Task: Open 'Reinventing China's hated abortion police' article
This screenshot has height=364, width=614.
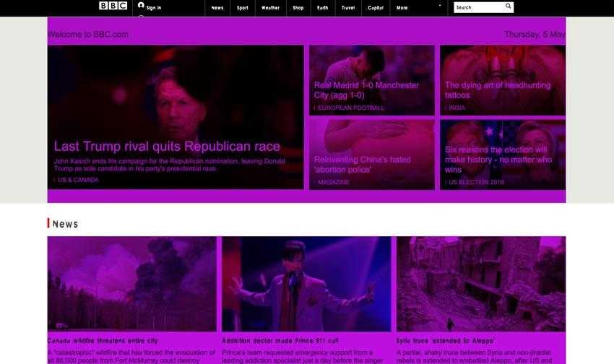Action: (362, 164)
